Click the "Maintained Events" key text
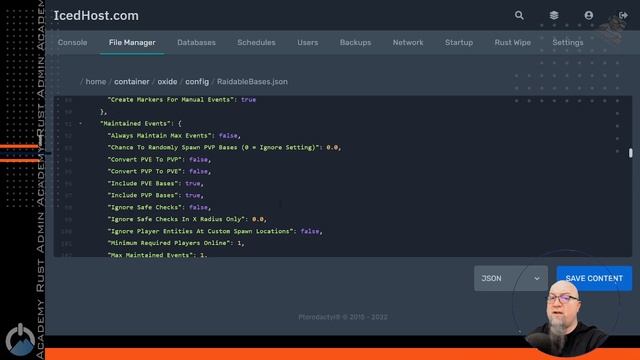 pos(137,123)
